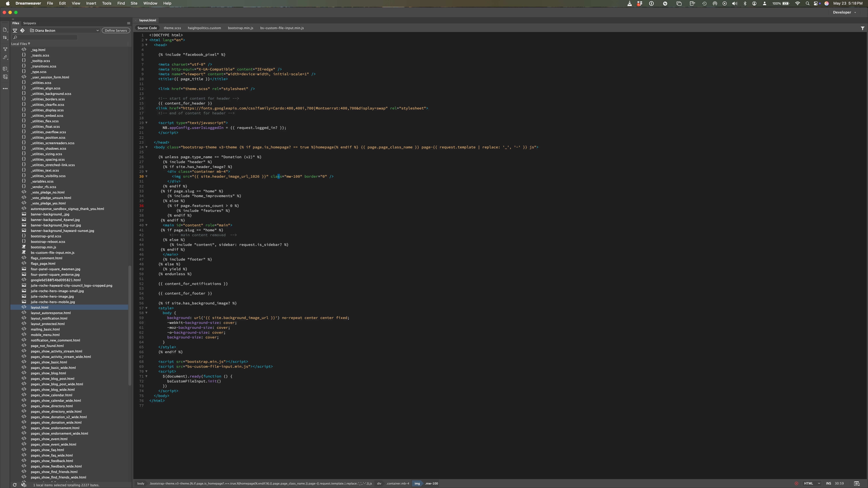Open the Diana Becton site dropdown
The height and width of the screenshot is (488, 868).
tap(64, 30)
